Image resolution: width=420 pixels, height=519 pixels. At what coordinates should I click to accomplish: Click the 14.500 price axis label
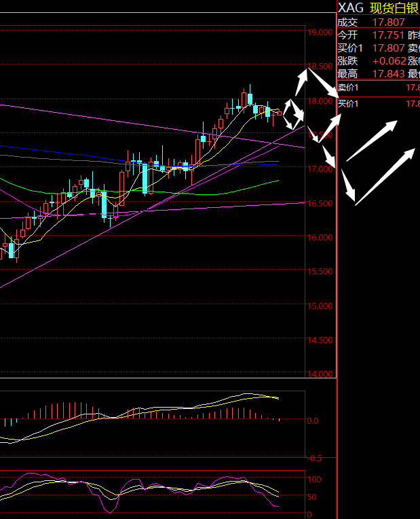point(320,340)
